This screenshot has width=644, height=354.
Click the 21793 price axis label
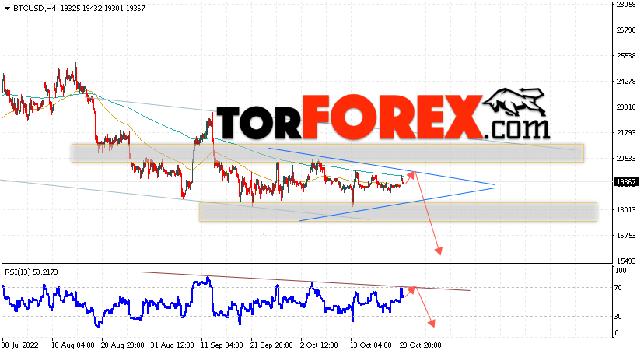[x=626, y=133]
